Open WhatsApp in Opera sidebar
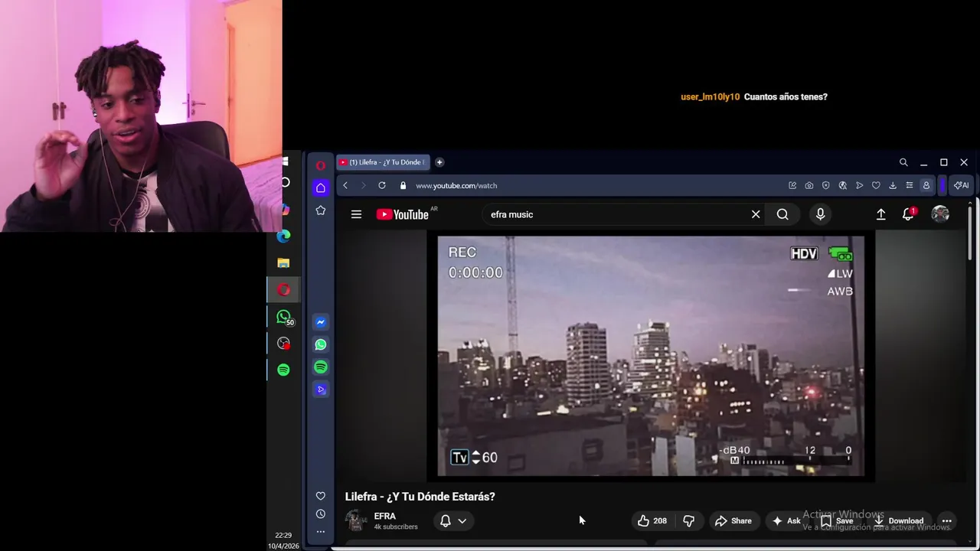 click(x=321, y=344)
